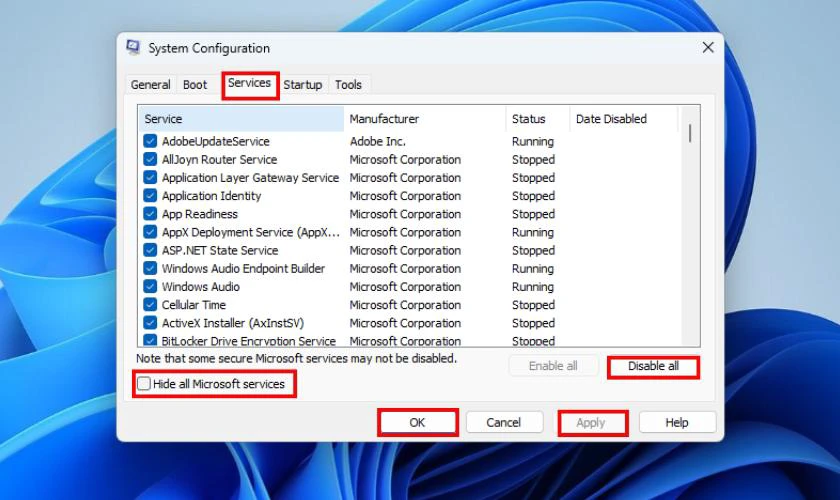Open the Boot tab
Screen dimensions: 840x500
[x=194, y=85]
